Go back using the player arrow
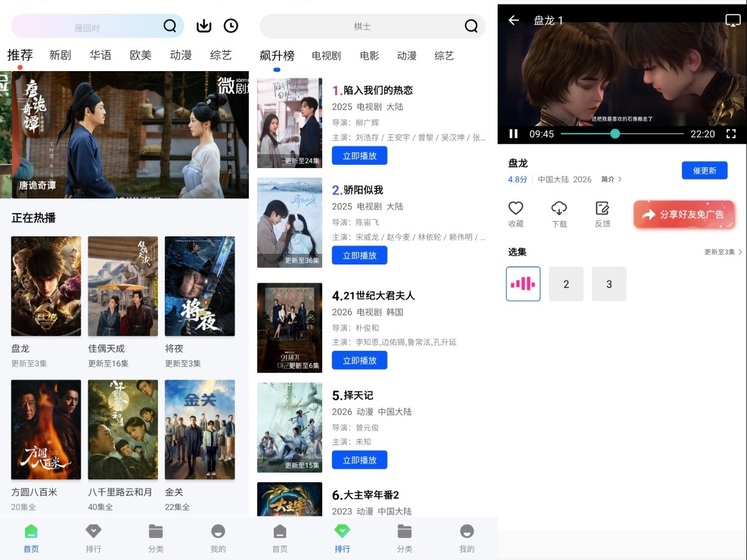 pyautogui.click(x=513, y=20)
